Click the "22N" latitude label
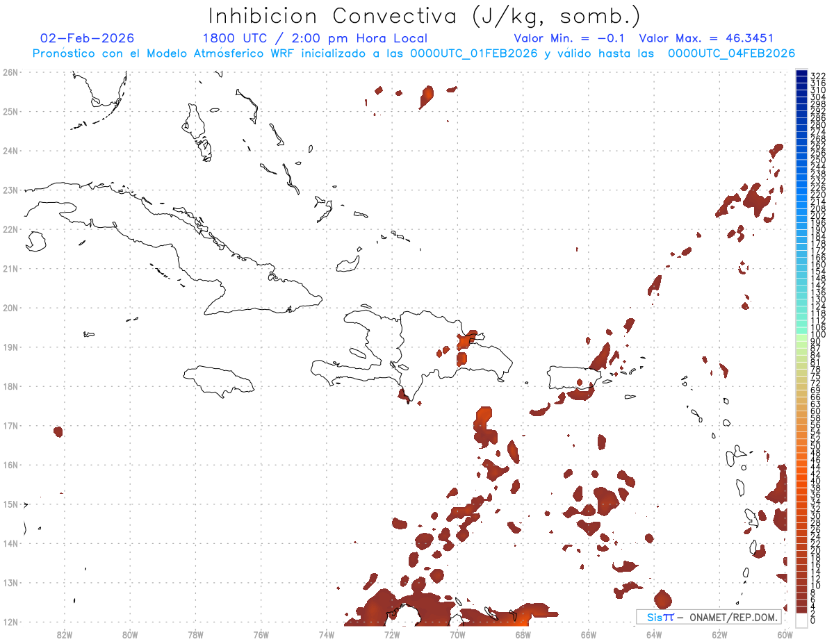Viewport: 834px width, 644px height. pos(10,229)
